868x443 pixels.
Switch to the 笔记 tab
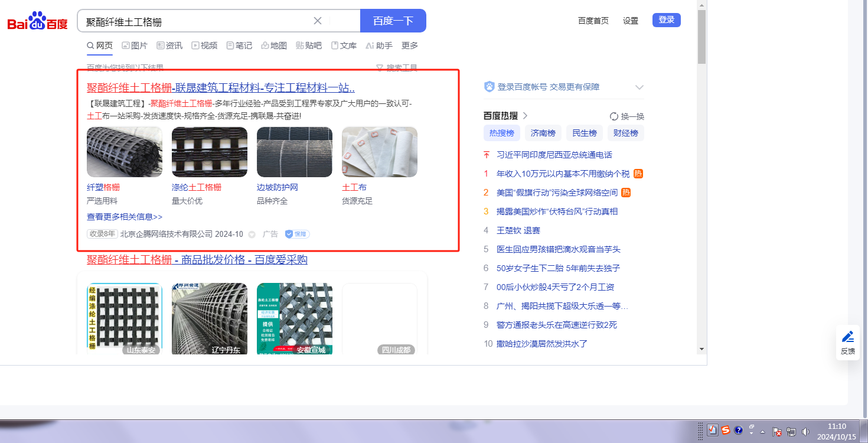(239, 45)
